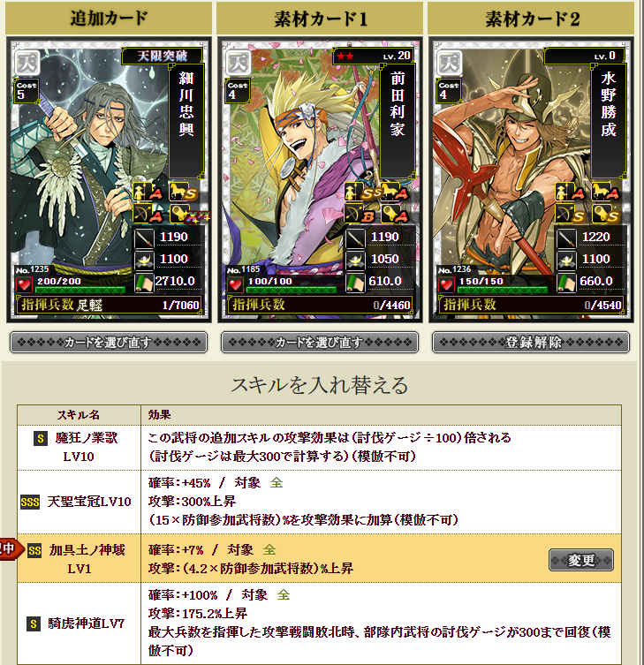Click the heart HP icon on 細川忠興 card

pyautogui.click(x=24, y=284)
